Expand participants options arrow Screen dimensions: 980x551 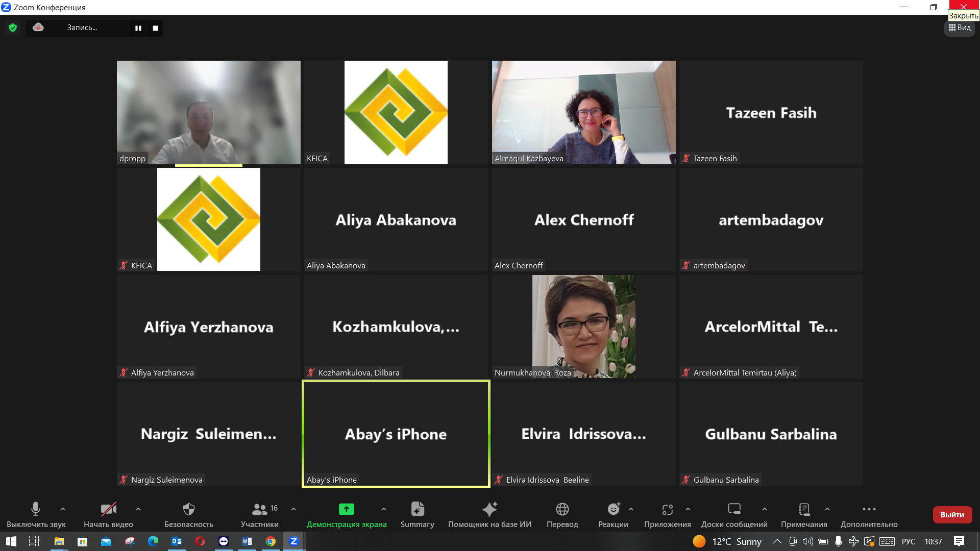tap(293, 509)
